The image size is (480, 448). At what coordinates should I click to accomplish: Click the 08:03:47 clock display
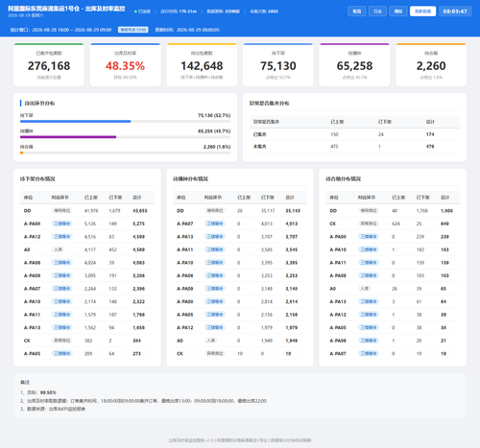tap(455, 12)
